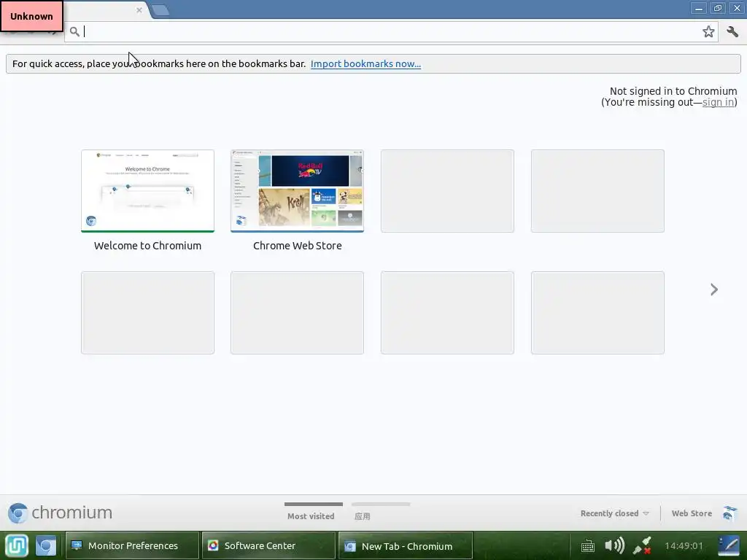Open a new tab with the tab-strip button
This screenshot has height=560, width=747.
pos(160,10)
